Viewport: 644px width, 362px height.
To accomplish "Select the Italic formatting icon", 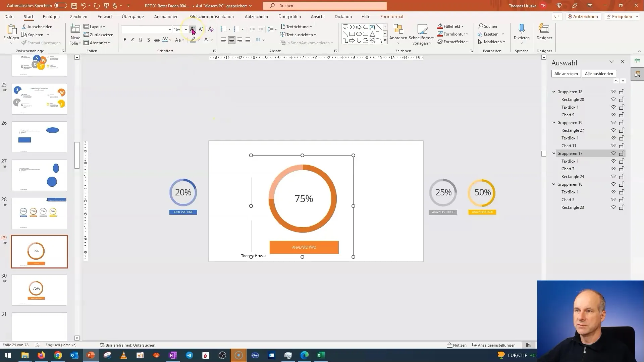I will click(133, 40).
